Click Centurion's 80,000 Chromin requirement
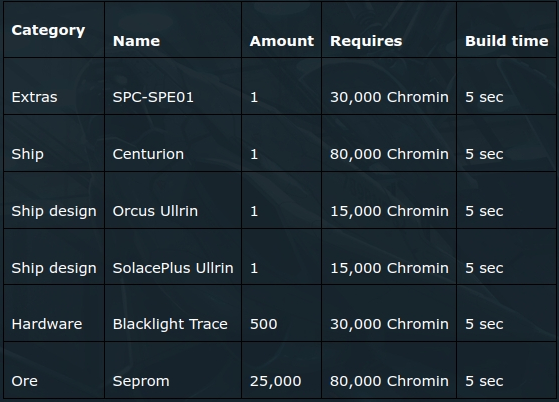559x402 pixels. [389, 154]
